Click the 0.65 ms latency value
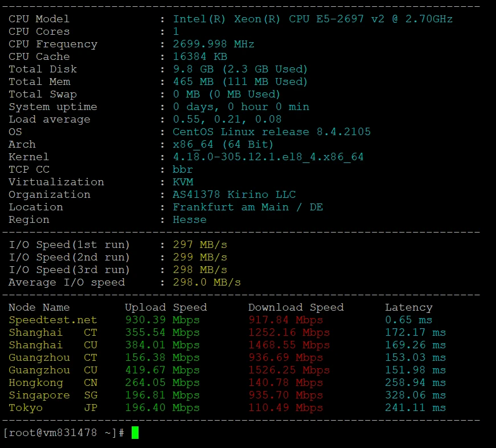 [409, 320]
